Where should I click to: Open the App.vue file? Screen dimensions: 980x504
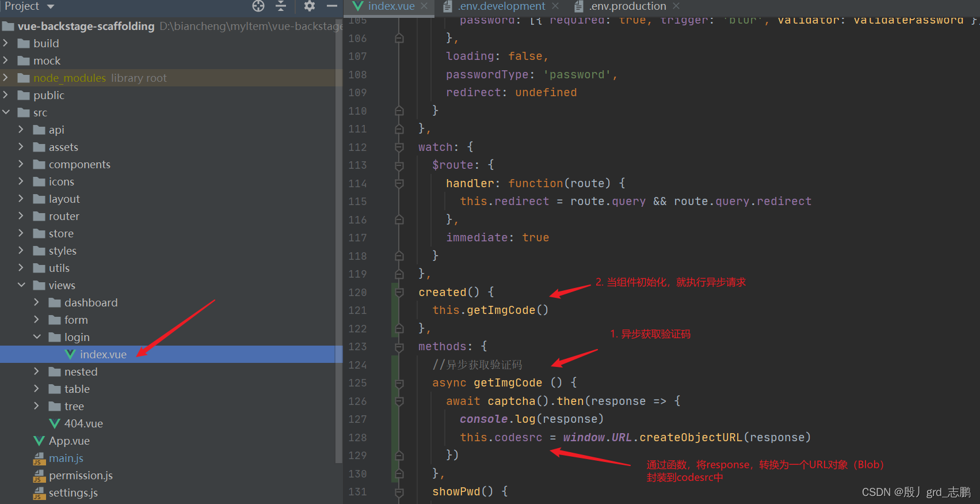(69, 441)
